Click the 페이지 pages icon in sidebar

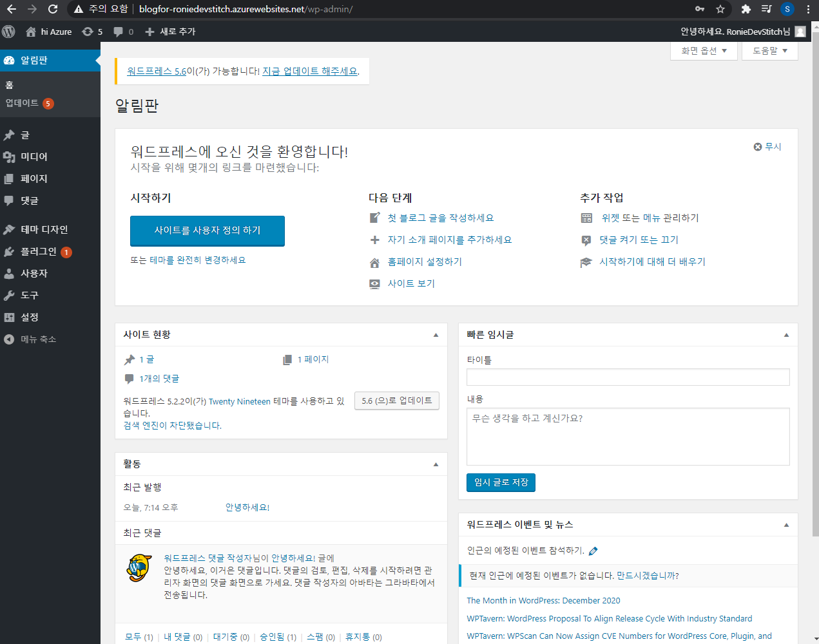[x=9, y=178]
